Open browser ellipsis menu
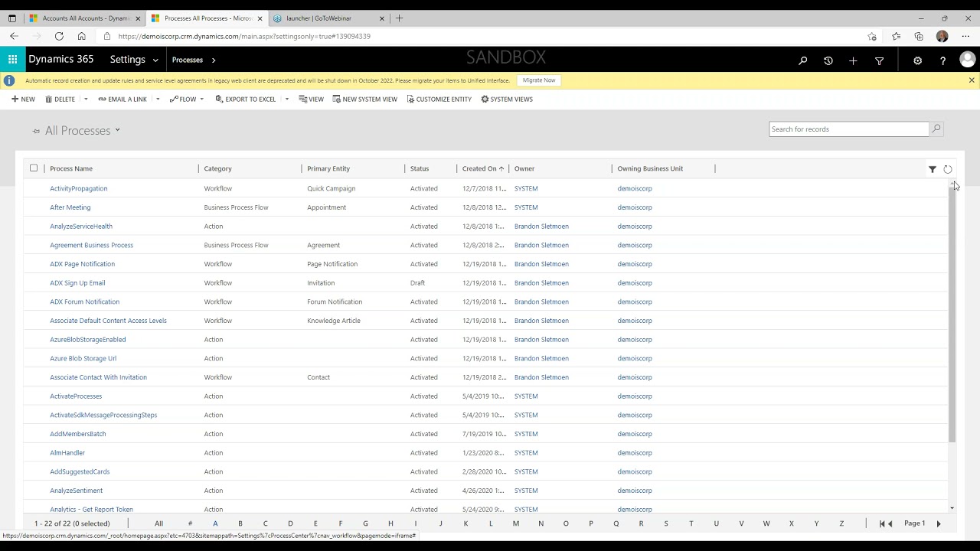 [965, 36]
